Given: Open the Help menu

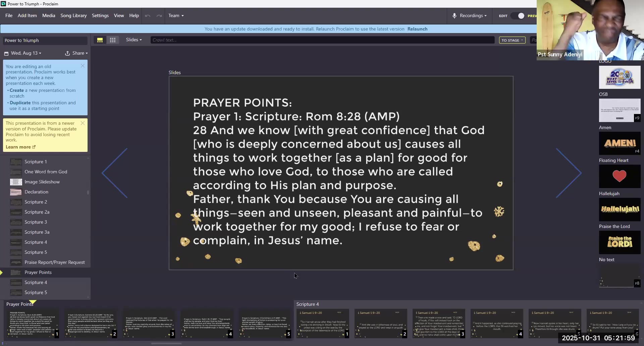Looking at the screenshot, I should coord(134,16).
